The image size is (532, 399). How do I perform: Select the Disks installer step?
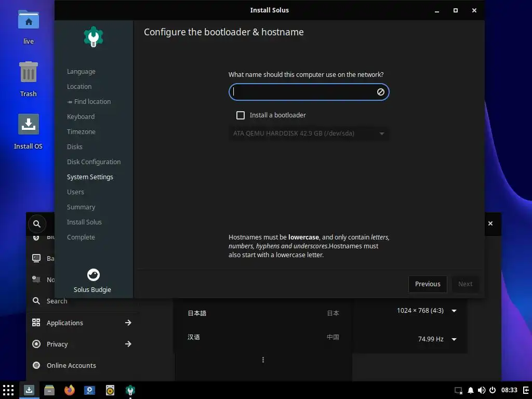(x=75, y=147)
